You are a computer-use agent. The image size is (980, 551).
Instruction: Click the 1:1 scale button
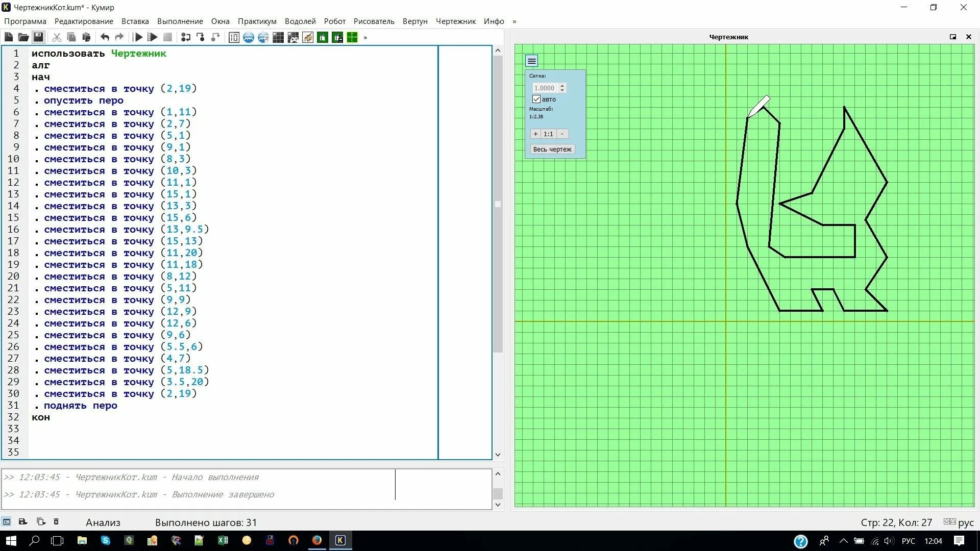point(548,134)
